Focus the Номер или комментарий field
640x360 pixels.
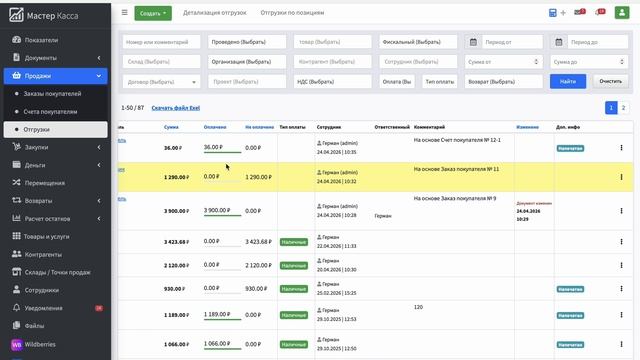161,42
